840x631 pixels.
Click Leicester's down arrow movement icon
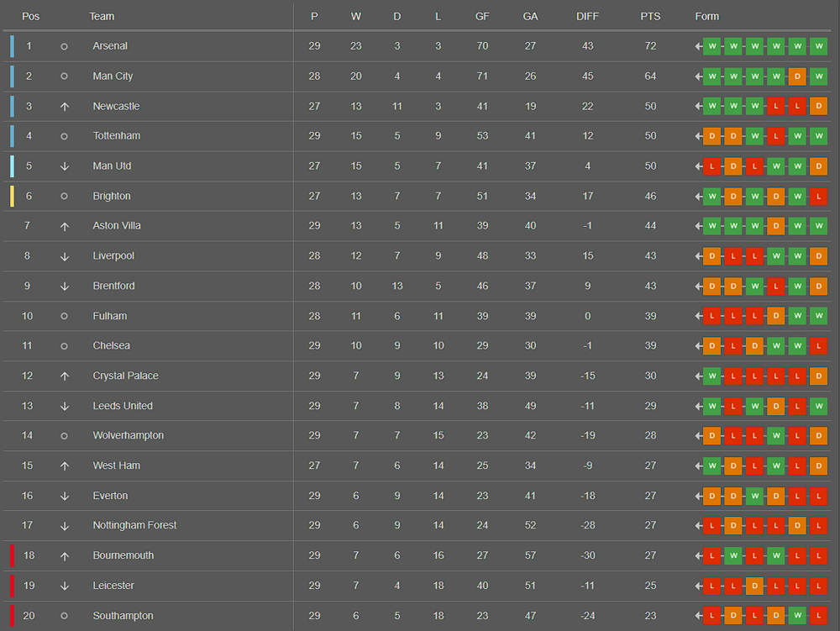[x=65, y=586]
